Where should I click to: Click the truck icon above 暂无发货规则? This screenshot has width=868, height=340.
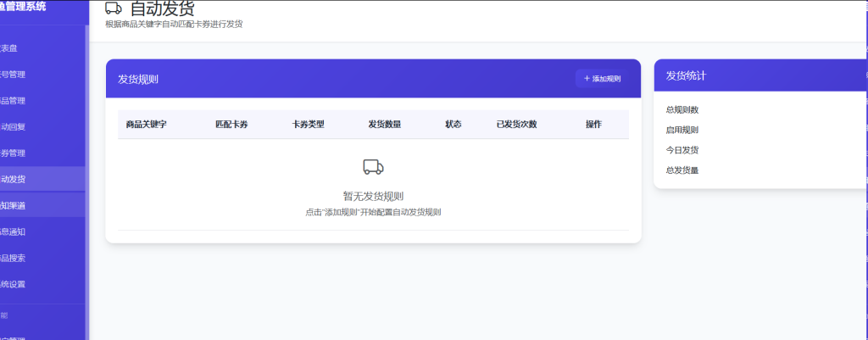tap(373, 167)
